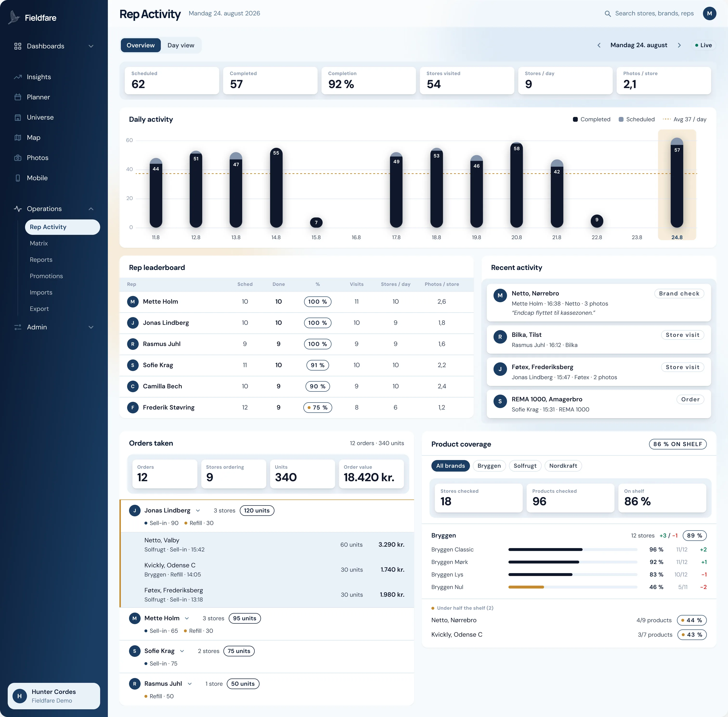Click the 24.8 bar in chart
The image size is (728, 717).
click(677, 183)
